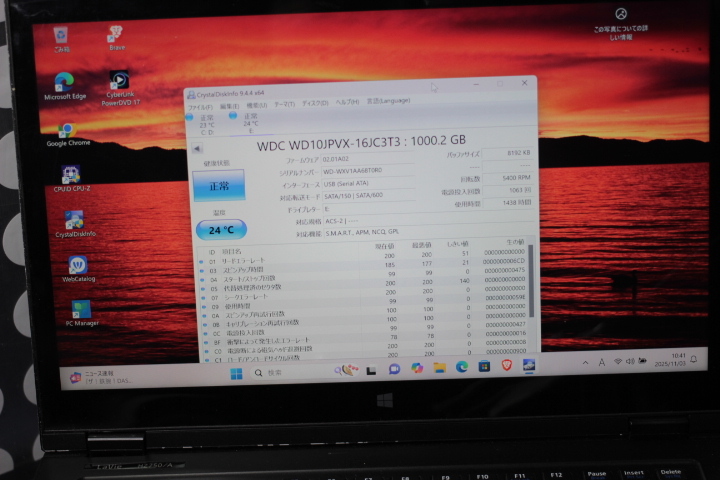Click the battery tray icon

(x=642, y=361)
